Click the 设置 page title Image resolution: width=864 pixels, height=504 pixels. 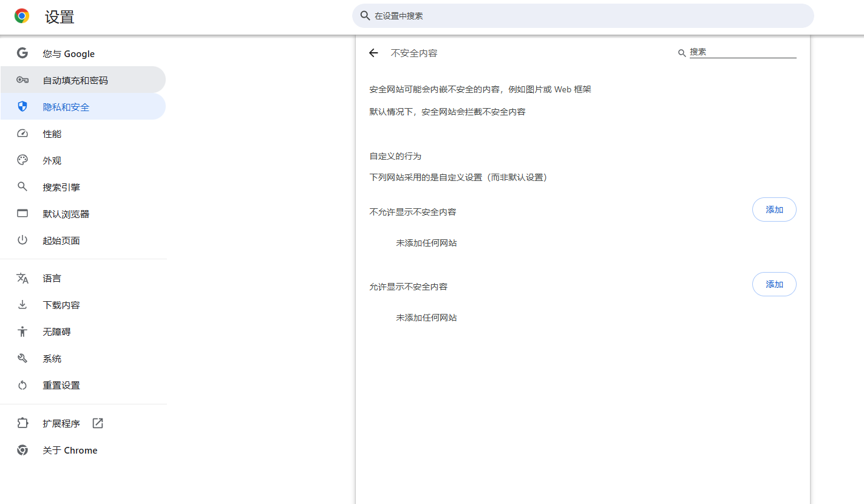60,17
